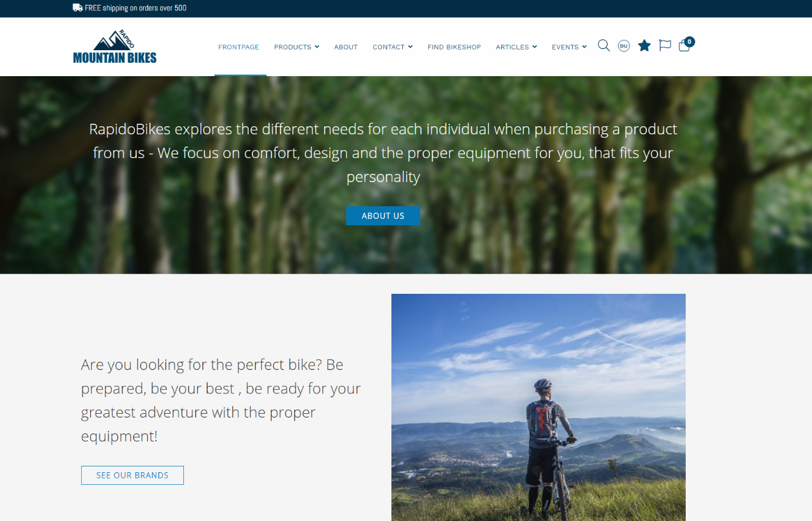812x521 pixels.
Task: Click the Rapido Mountain Bikes logo
Action: tap(115, 47)
